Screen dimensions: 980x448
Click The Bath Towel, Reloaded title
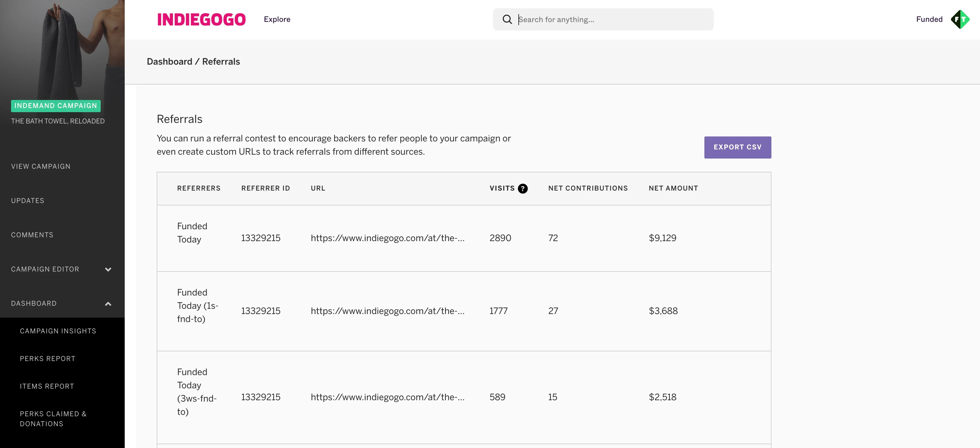pyautogui.click(x=58, y=121)
